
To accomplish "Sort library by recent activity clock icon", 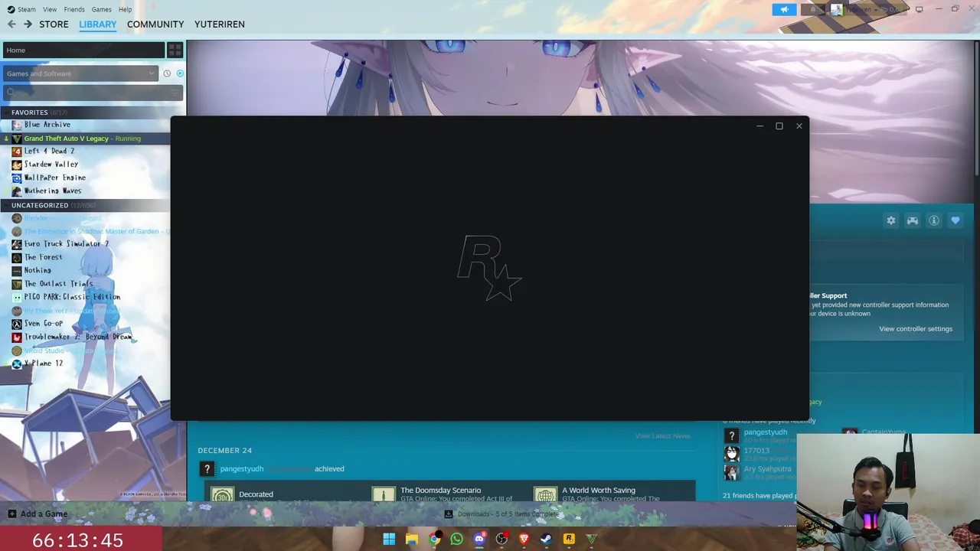I will 167,73.
